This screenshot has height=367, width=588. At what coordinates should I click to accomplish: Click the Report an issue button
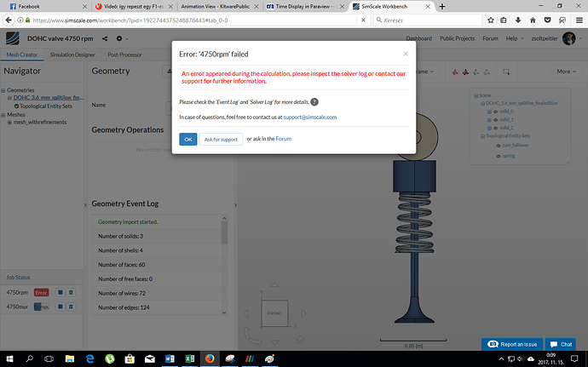tap(512, 344)
